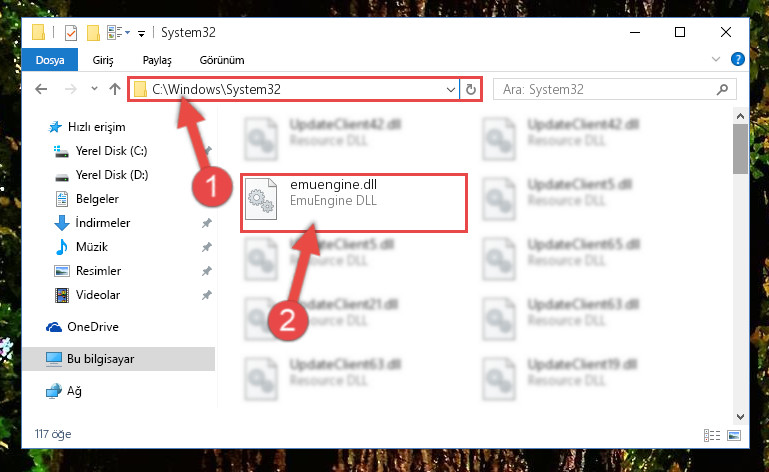Image resolution: width=769 pixels, height=472 pixels.
Task: Select the Paylaş ribbon tab
Action: [x=157, y=60]
